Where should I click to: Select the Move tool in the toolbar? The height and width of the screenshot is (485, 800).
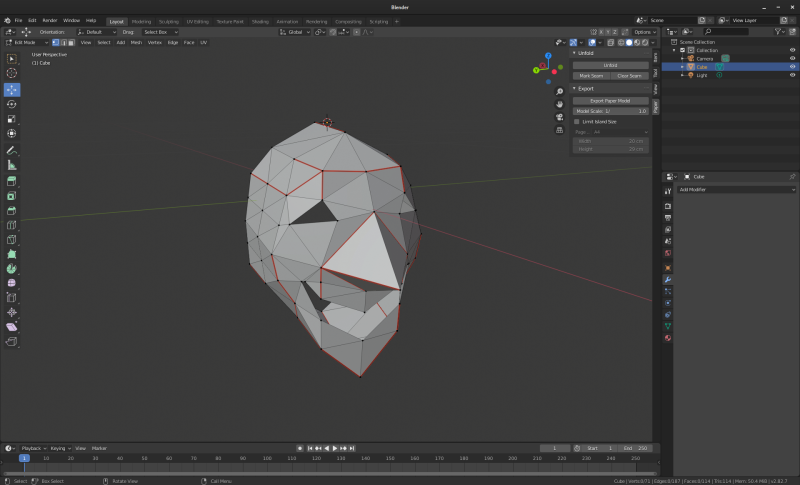[x=12, y=89]
